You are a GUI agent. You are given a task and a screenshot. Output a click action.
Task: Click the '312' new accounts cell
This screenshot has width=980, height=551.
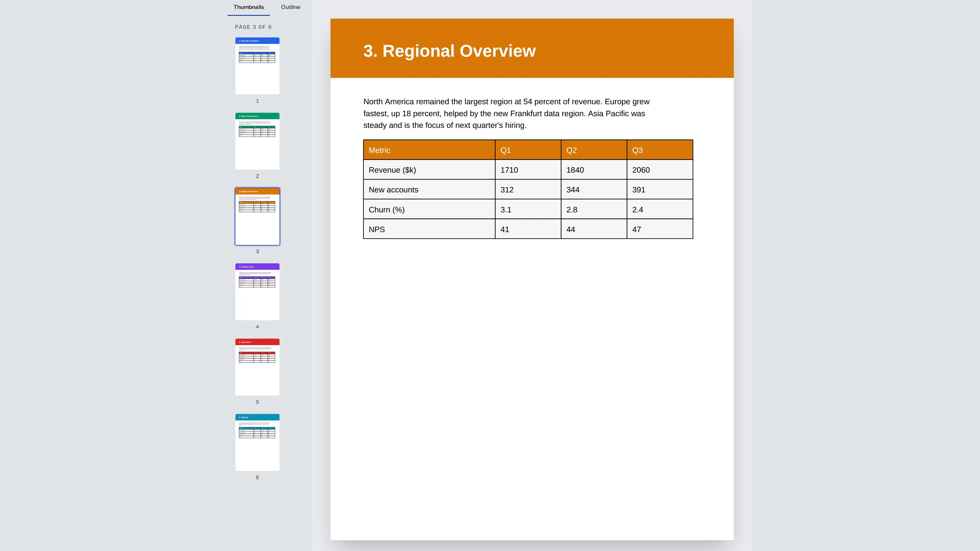pyautogui.click(x=528, y=189)
